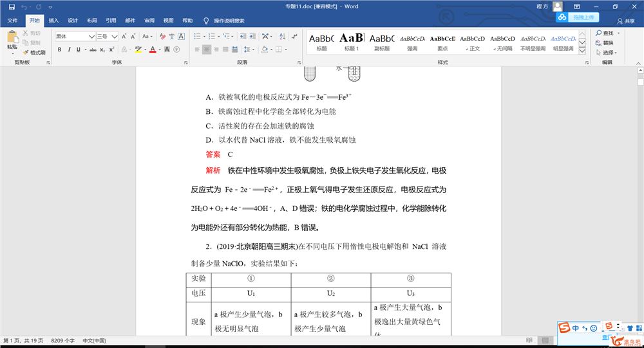Screen dimensions: 644x348
Task: Click the word count 8209 个字 in status bar
Action: 63,341
